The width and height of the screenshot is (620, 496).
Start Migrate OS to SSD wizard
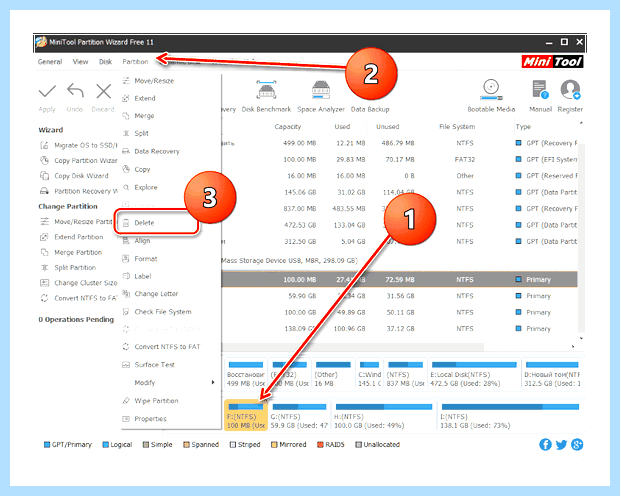pos(78,146)
